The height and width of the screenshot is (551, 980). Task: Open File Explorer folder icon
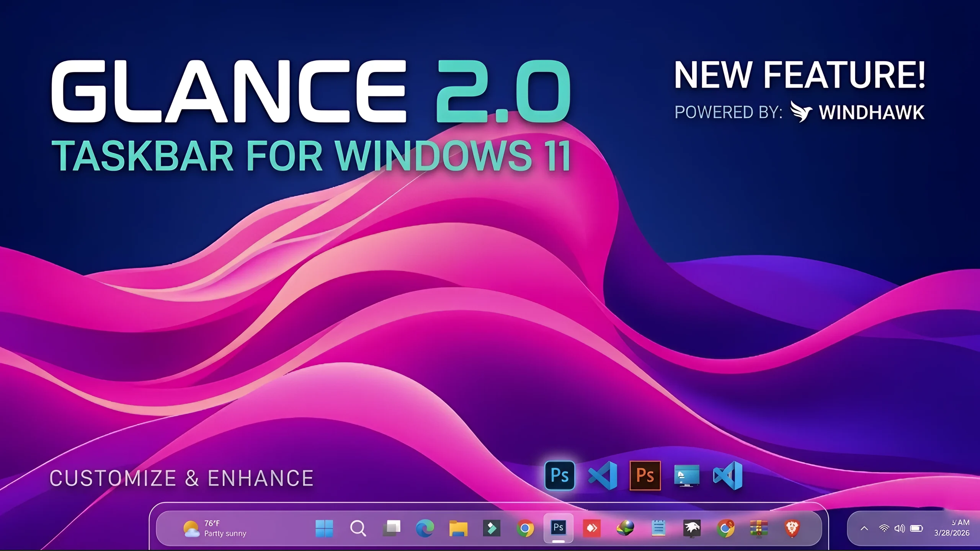coord(458,528)
